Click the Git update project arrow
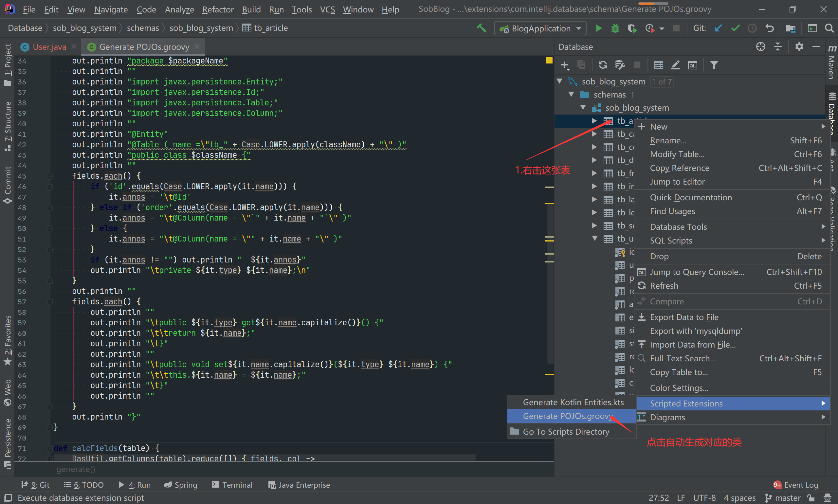This screenshot has width=838, height=504. tap(718, 28)
